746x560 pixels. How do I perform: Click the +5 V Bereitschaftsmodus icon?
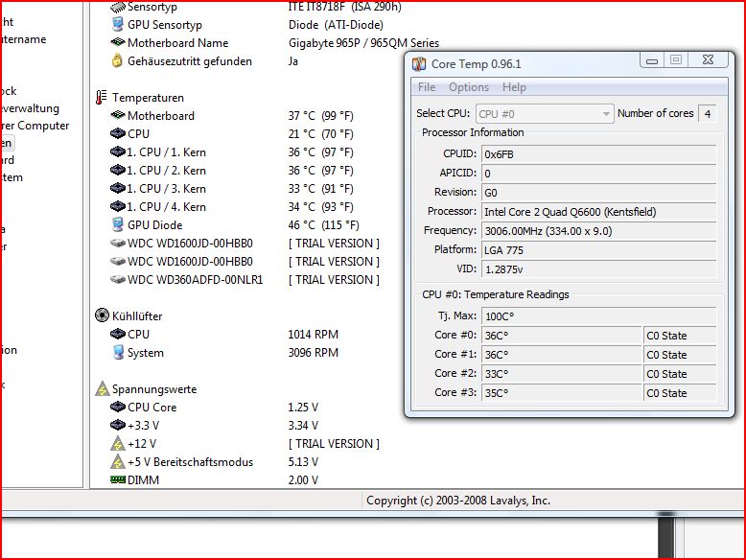click(118, 461)
